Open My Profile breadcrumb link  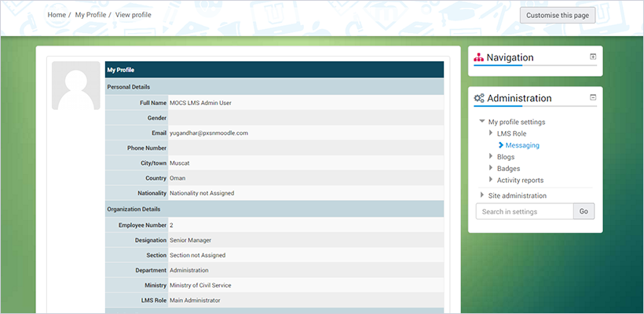pyautogui.click(x=90, y=15)
